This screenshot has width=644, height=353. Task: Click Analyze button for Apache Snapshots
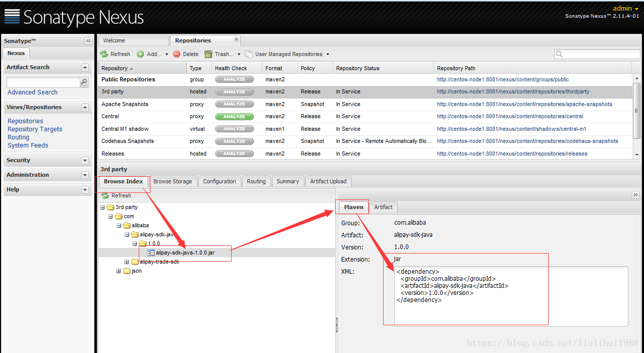234,104
